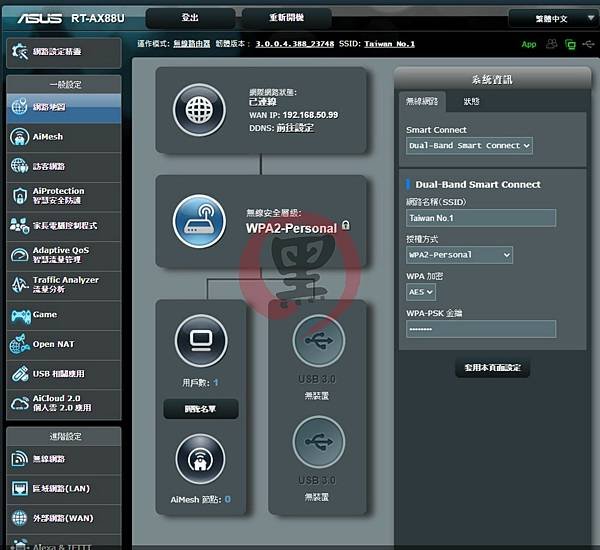Click the 登出 logout button
The height and width of the screenshot is (550, 600).
[190, 18]
